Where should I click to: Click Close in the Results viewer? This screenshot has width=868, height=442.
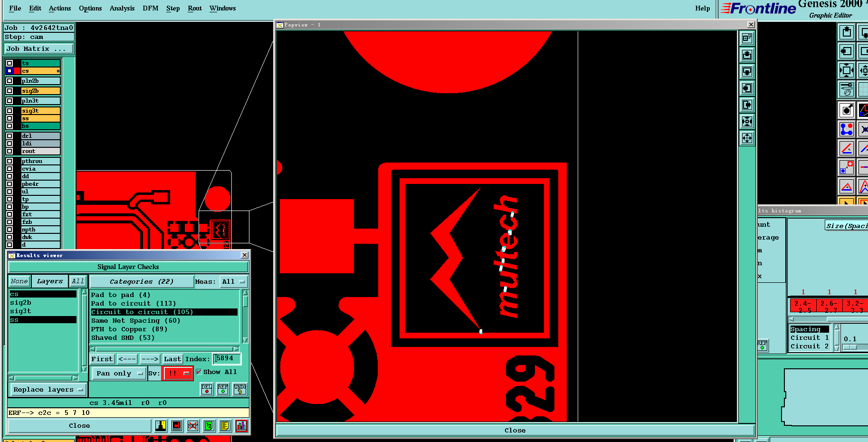79,426
